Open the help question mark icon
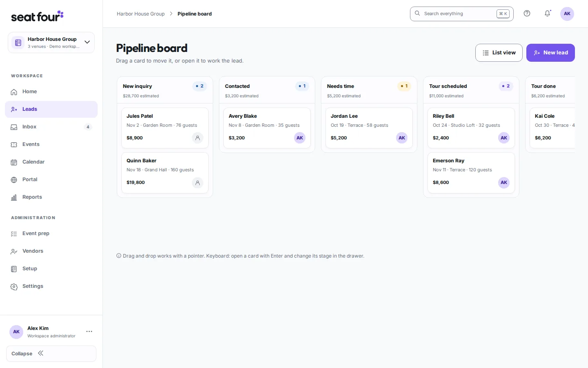Image resolution: width=588 pixels, height=368 pixels. pos(527,13)
